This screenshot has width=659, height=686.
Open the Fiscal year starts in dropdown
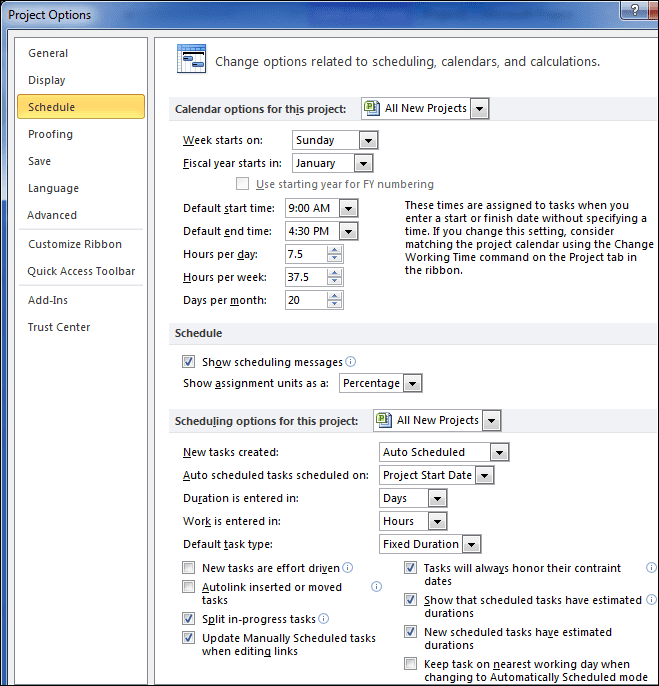(363, 164)
